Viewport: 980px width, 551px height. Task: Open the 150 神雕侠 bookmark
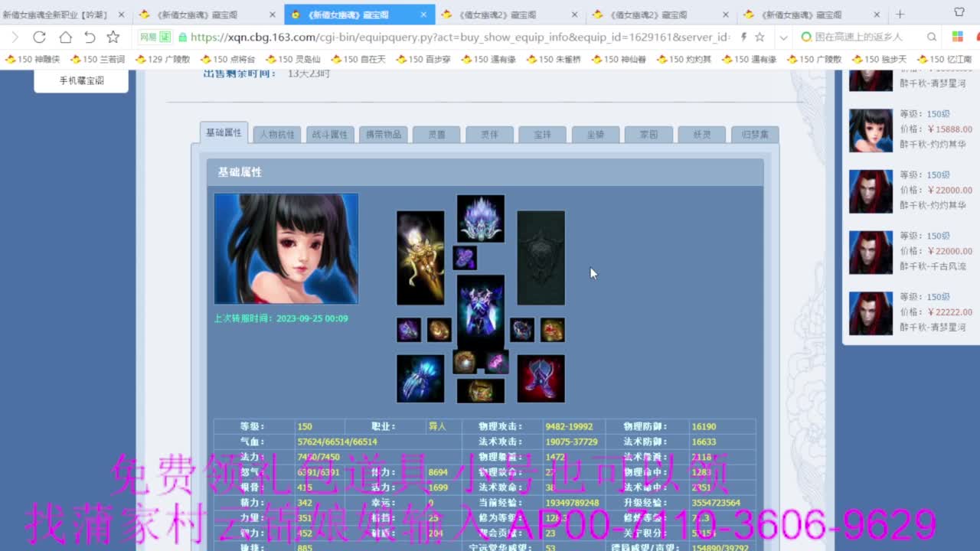(32, 59)
